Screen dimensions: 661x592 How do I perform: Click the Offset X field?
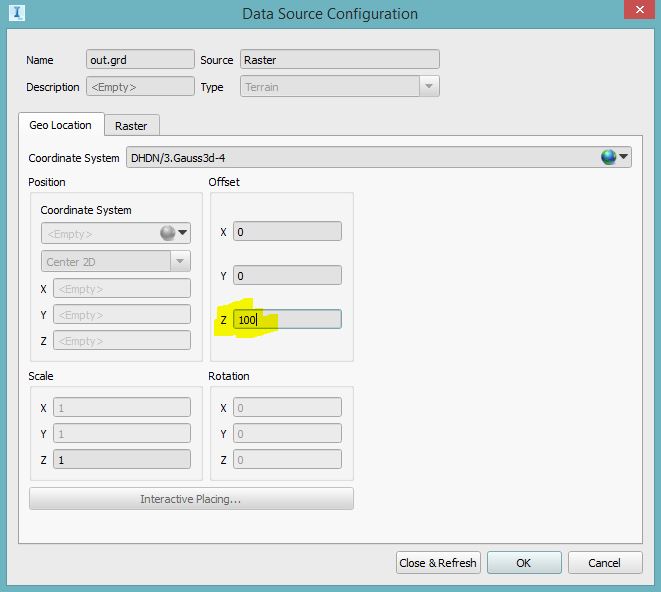pyautogui.click(x=288, y=231)
